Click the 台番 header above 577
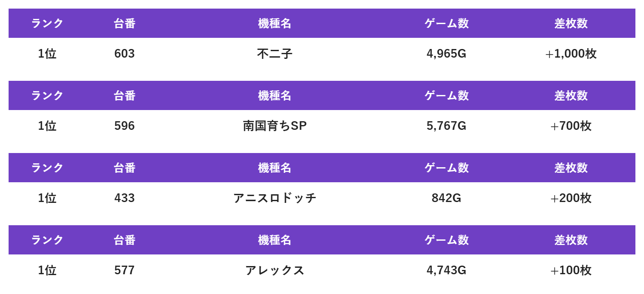 click(x=125, y=240)
